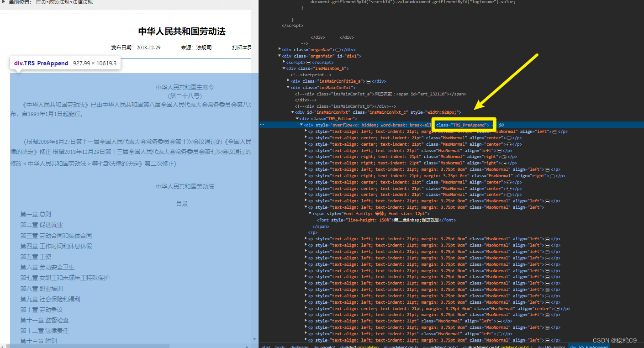Click the div#div1.organMain breadcrumb
This screenshot has height=348, width=644.
point(360,347)
